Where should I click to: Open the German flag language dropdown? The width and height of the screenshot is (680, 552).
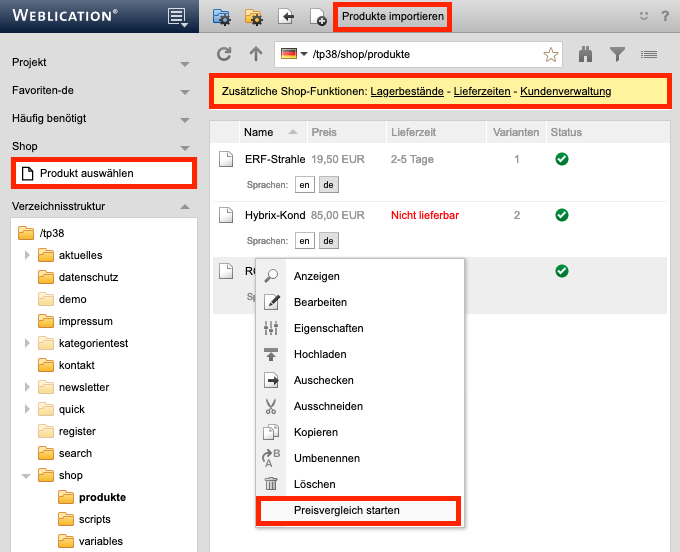tap(295, 54)
